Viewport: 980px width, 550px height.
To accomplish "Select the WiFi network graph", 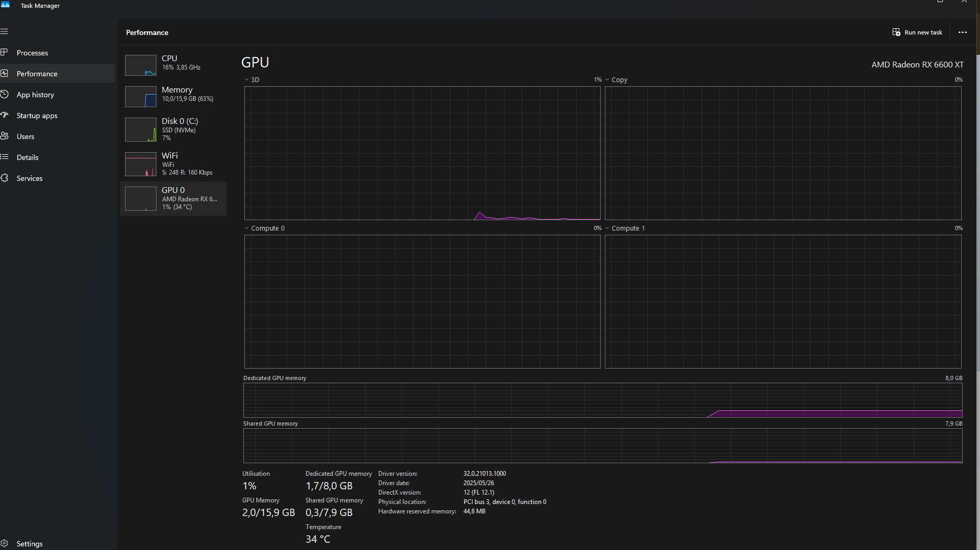I will (x=173, y=164).
